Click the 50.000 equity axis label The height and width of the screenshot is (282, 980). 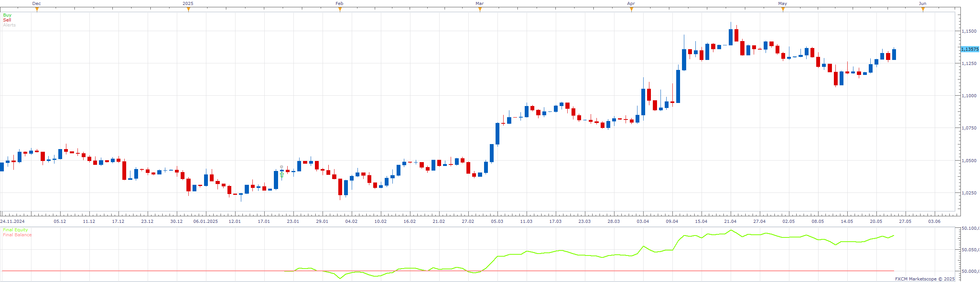pyautogui.click(x=970, y=271)
